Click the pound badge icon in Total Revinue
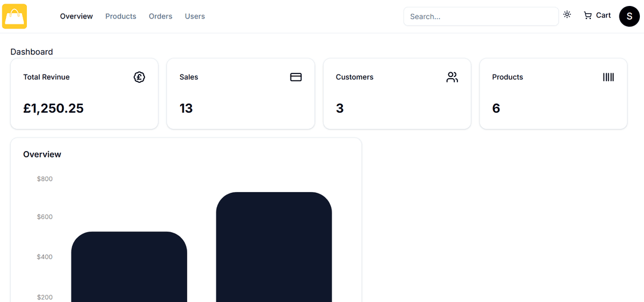The width and height of the screenshot is (644, 302). (x=140, y=77)
